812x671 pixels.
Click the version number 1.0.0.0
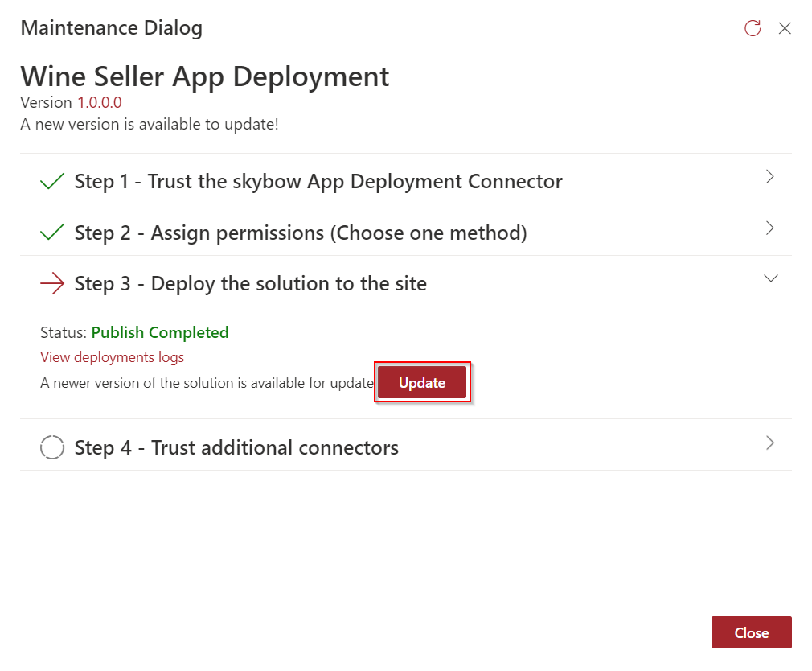pyautogui.click(x=100, y=103)
